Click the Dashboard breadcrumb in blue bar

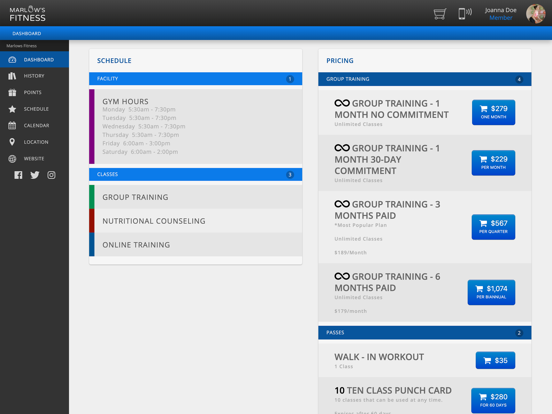click(x=27, y=33)
